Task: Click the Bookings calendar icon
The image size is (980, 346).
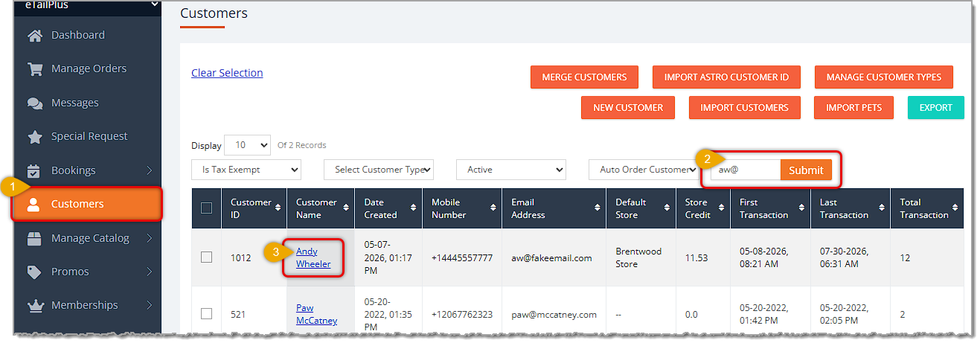Action: (x=34, y=170)
